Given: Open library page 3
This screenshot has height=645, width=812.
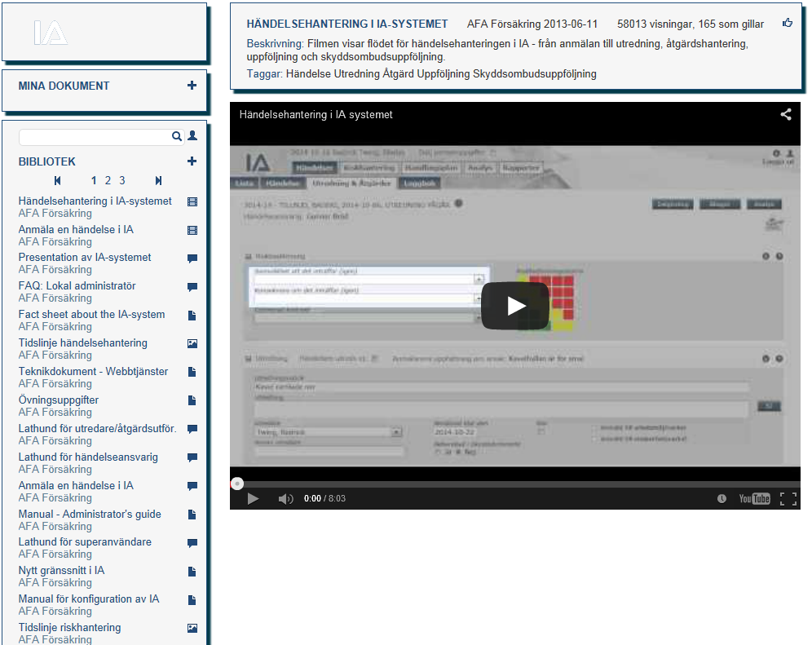Looking at the screenshot, I should tap(122, 180).
